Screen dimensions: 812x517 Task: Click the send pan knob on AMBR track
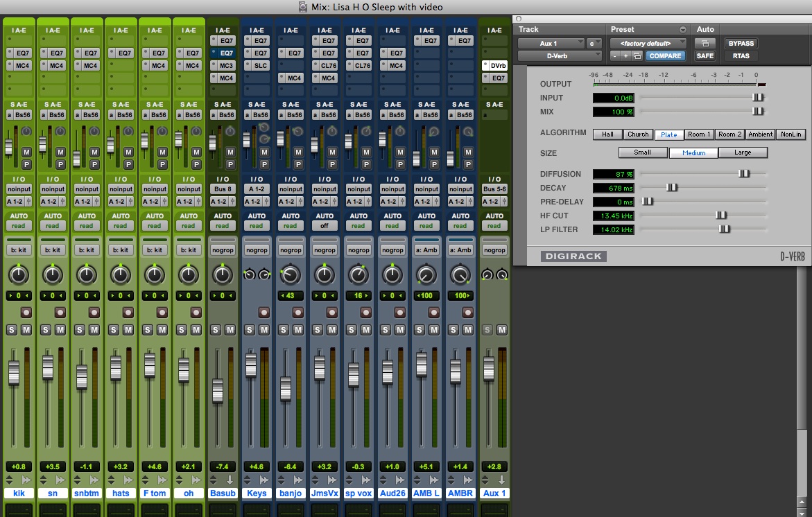click(467, 132)
